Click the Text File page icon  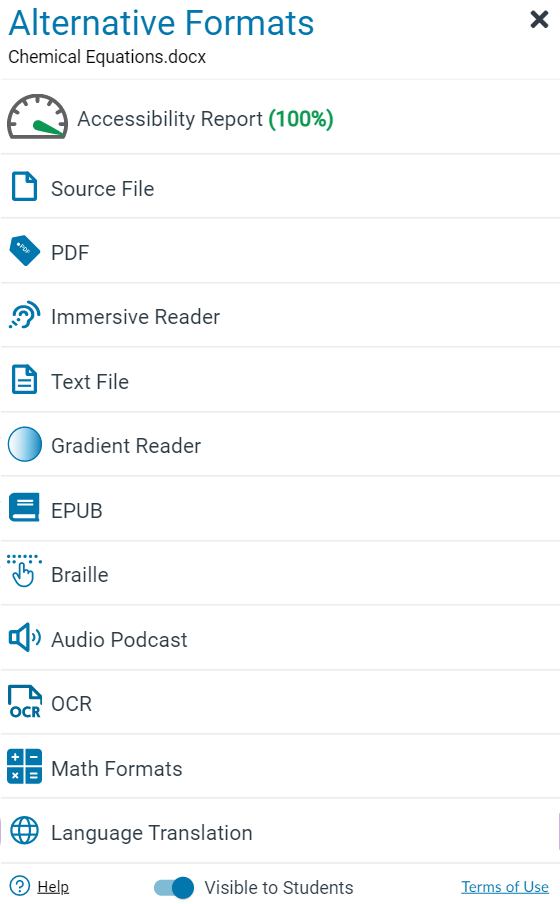[25, 379]
